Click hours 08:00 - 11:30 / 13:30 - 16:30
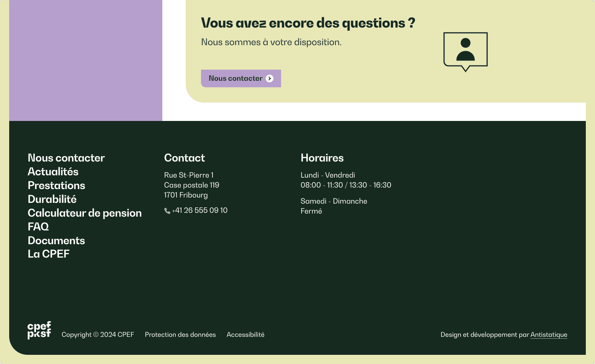 (x=346, y=185)
